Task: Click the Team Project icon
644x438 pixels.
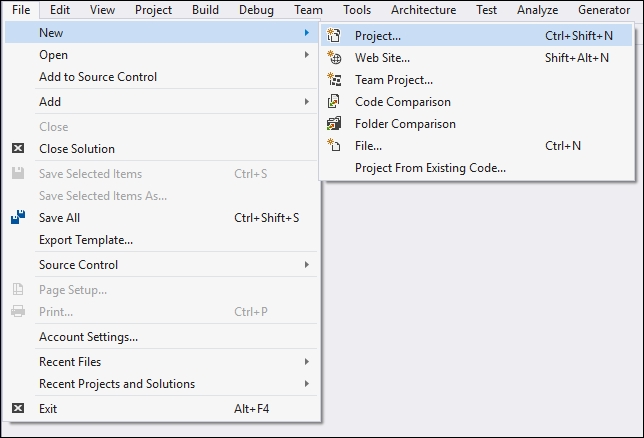Action: [x=334, y=79]
